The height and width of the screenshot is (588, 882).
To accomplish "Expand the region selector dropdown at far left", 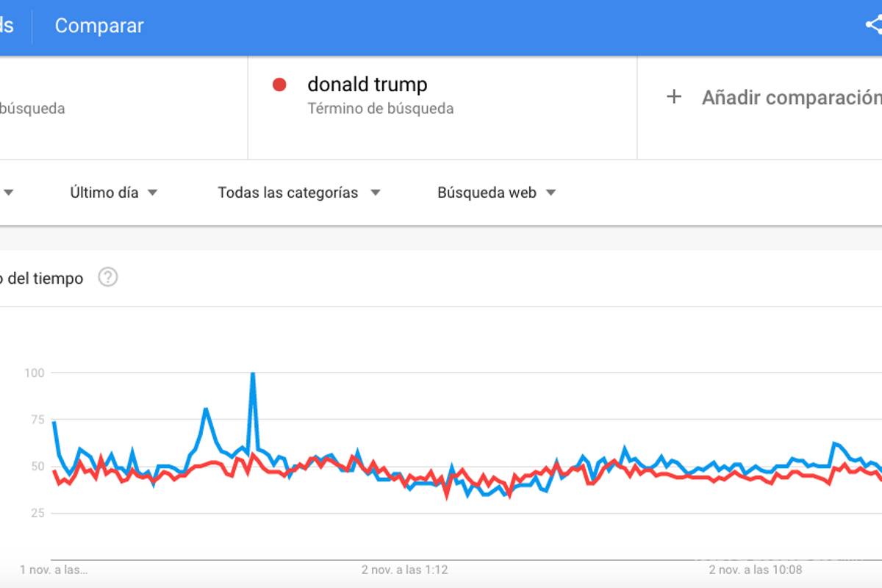I will pyautogui.click(x=9, y=193).
